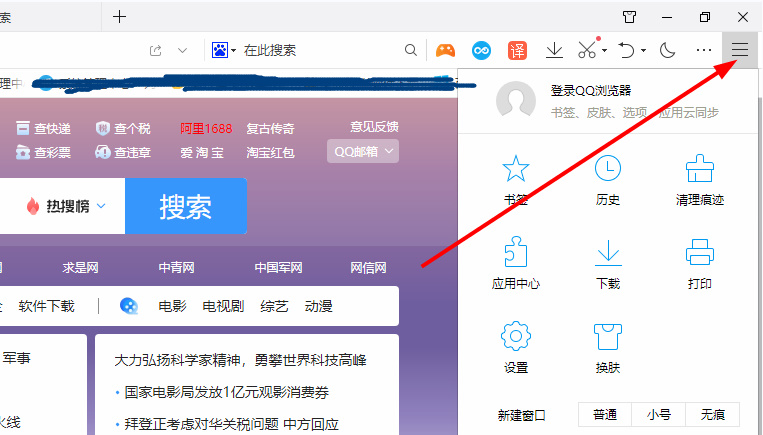
Task: Open the 网信网 link
Action: 368,268
